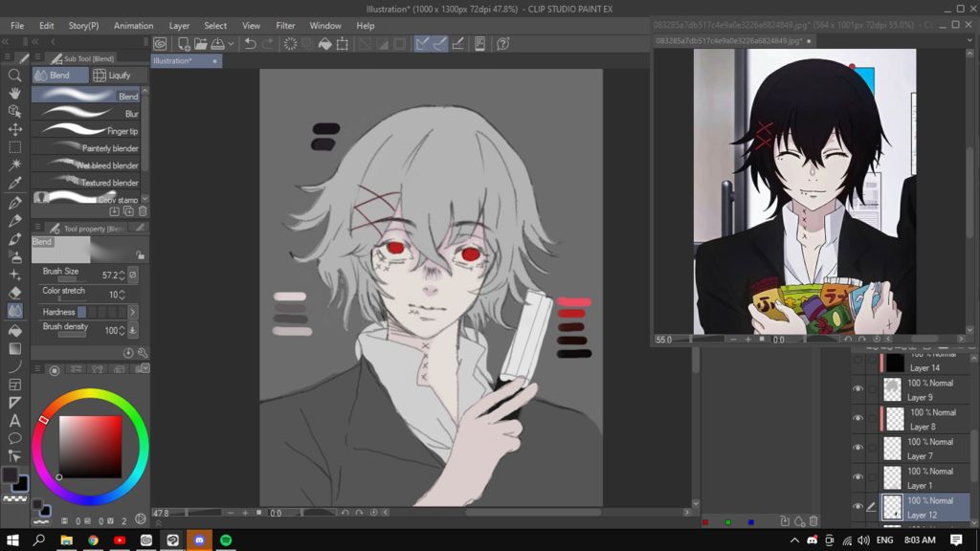
Task: Choose the Finger tip sub tool
Action: (86, 130)
